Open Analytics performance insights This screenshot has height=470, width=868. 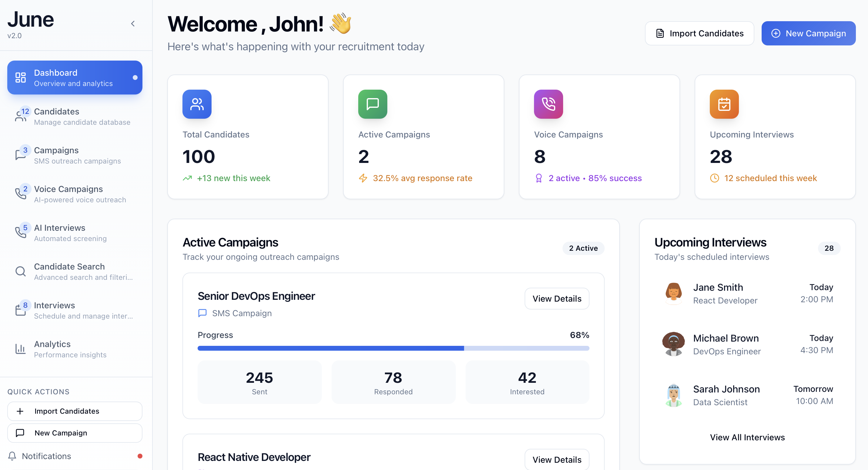pos(75,349)
